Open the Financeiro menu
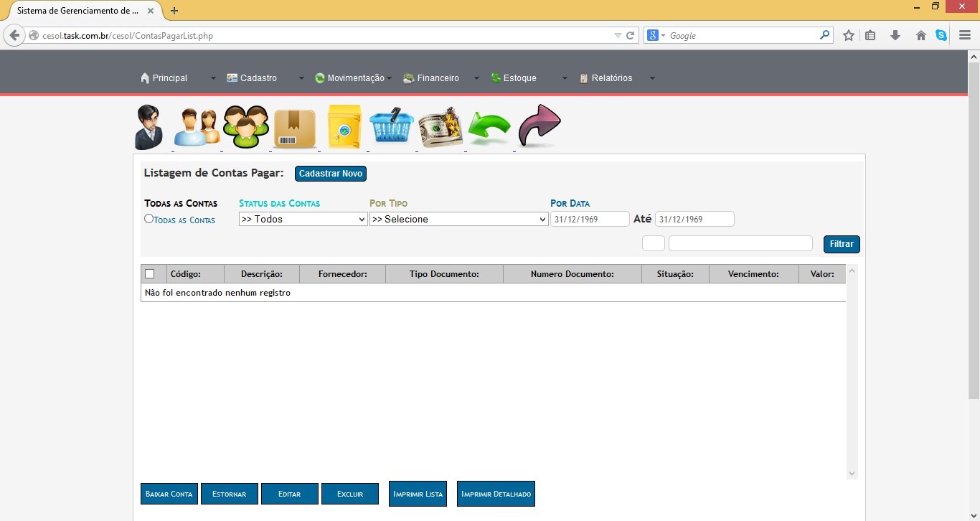The width and height of the screenshot is (980, 521). tap(438, 78)
